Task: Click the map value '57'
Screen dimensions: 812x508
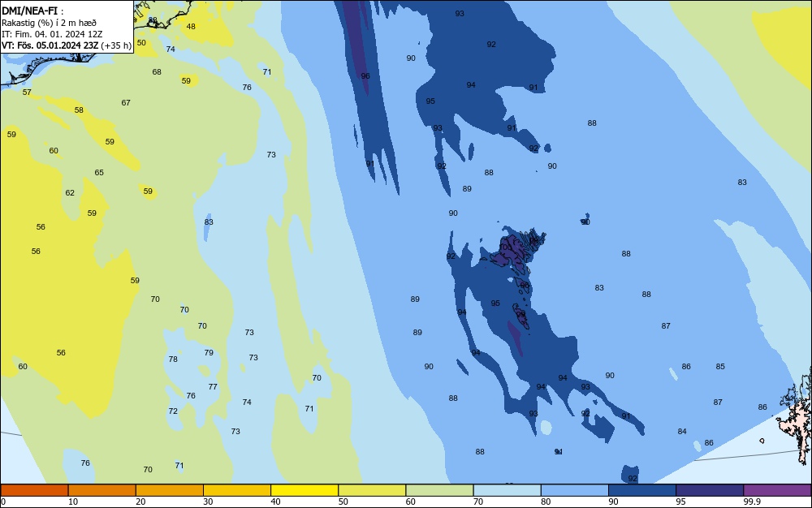Action: click(27, 92)
